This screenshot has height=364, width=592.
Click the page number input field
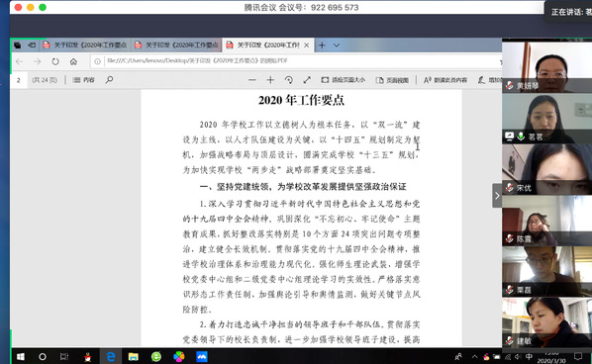point(19,80)
